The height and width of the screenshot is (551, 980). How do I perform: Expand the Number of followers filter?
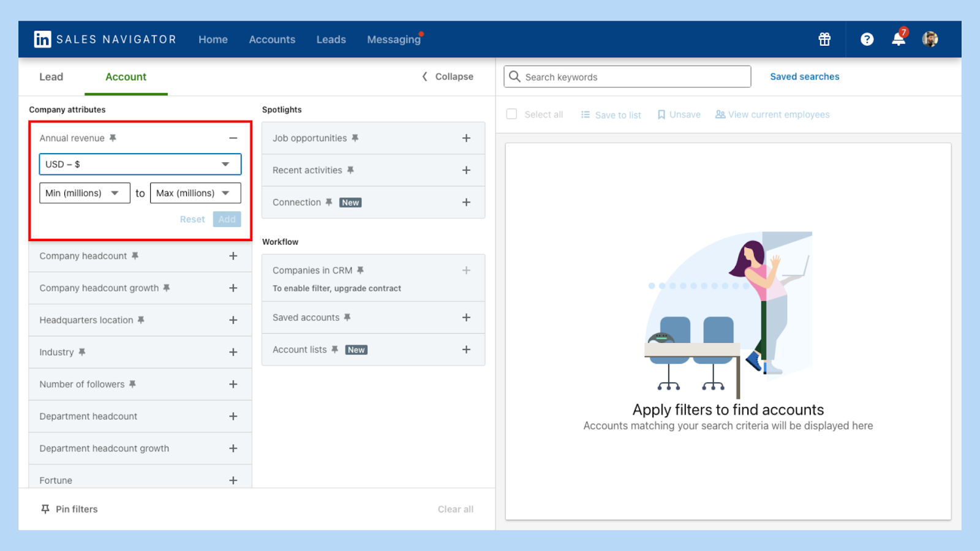[x=233, y=384]
